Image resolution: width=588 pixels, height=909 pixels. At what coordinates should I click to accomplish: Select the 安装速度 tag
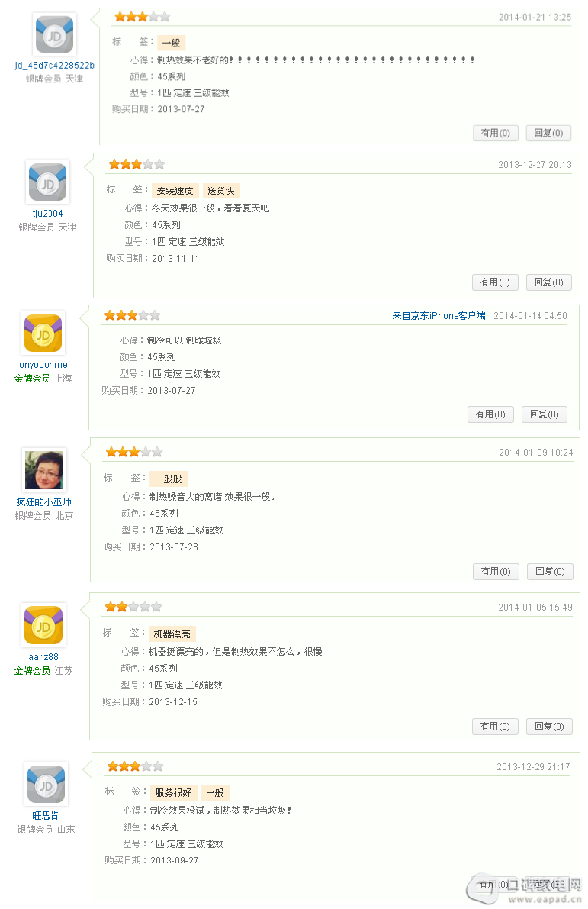point(175,191)
